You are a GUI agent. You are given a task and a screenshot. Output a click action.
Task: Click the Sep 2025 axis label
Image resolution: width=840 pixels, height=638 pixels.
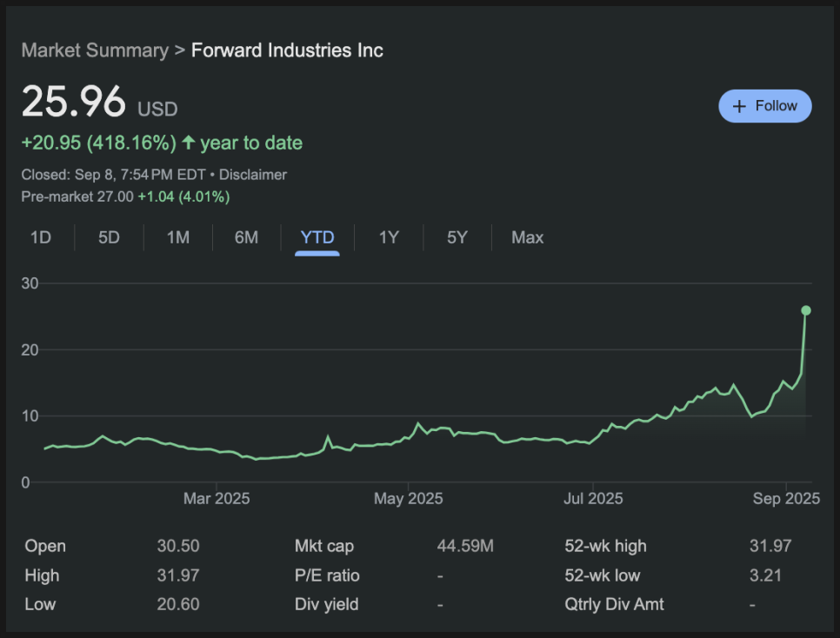click(786, 499)
